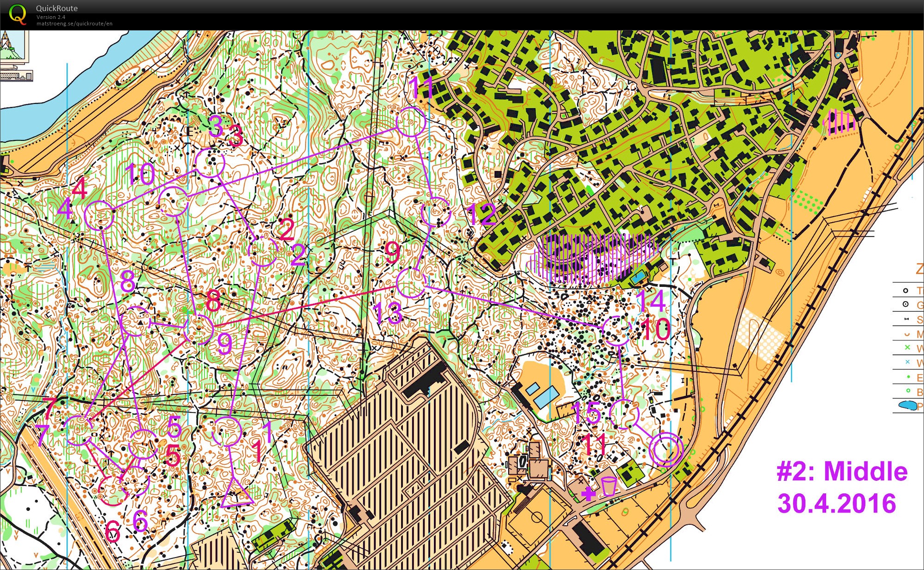The height and width of the screenshot is (570, 924).
Task: Click the dotted-circle legend symbol
Action: point(906,304)
